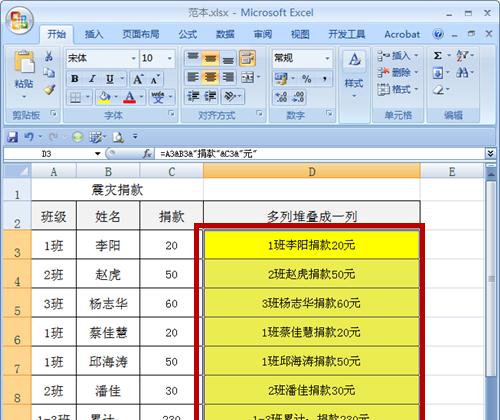Apply percent style

306,79
